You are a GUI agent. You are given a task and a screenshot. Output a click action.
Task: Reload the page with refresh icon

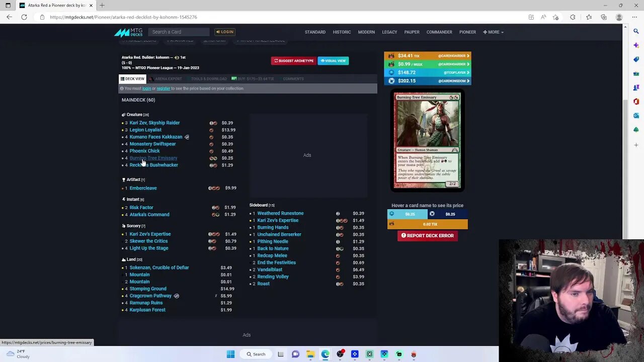(x=24, y=17)
